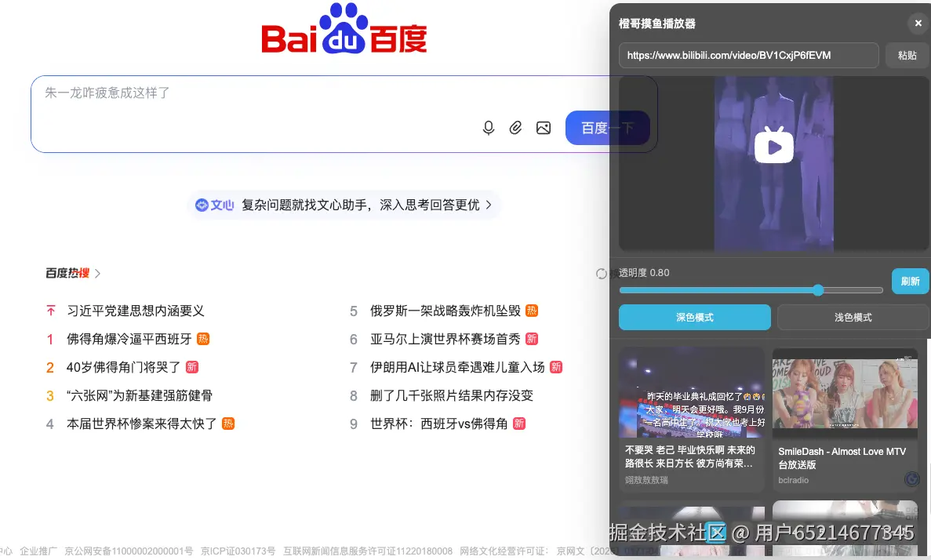This screenshot has width=931, height=560.
Task: Click the 新 badge beside 40岁佛得角门将哭了
Action: 192,367
